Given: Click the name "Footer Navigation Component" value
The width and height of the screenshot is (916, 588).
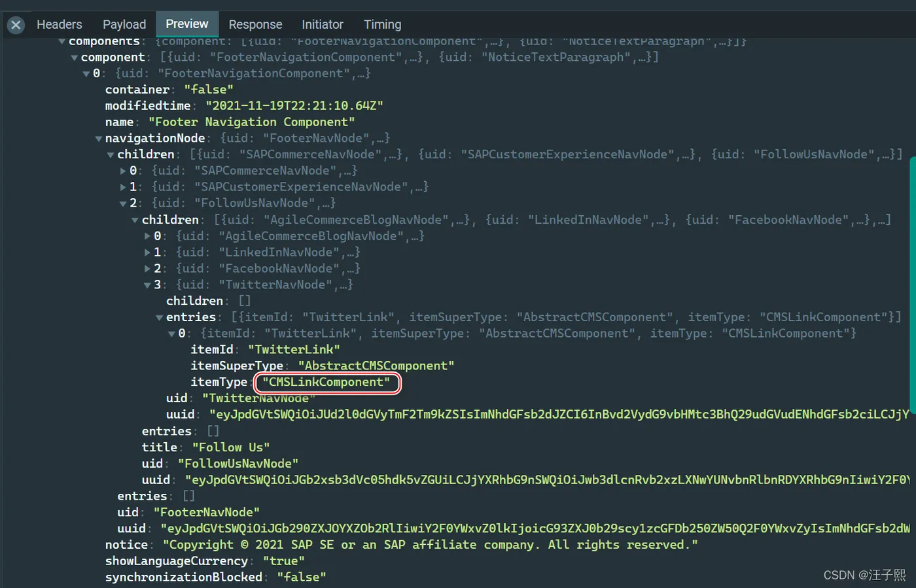Looking at the screenshot, I should 252,122.
